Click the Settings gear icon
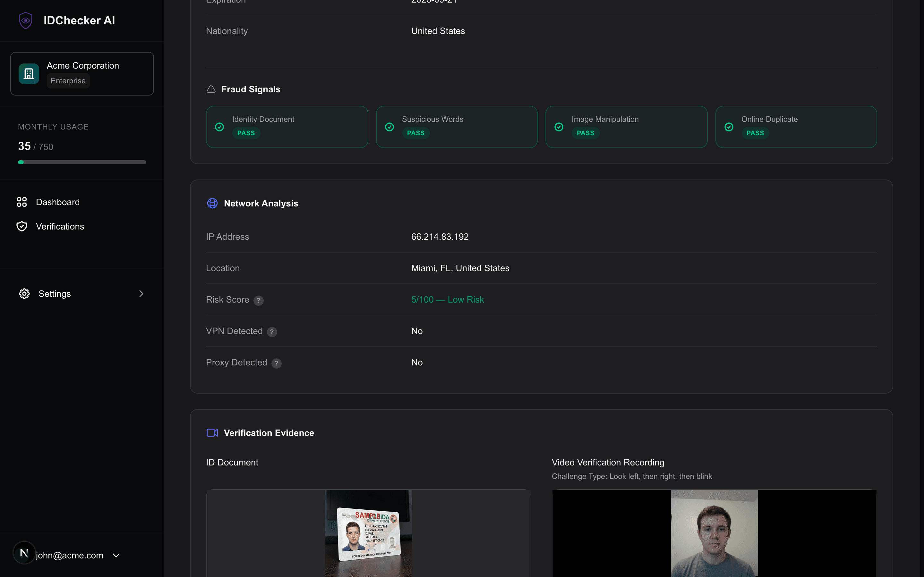This screenshot has height=577, width=924. tap(24, 293)
